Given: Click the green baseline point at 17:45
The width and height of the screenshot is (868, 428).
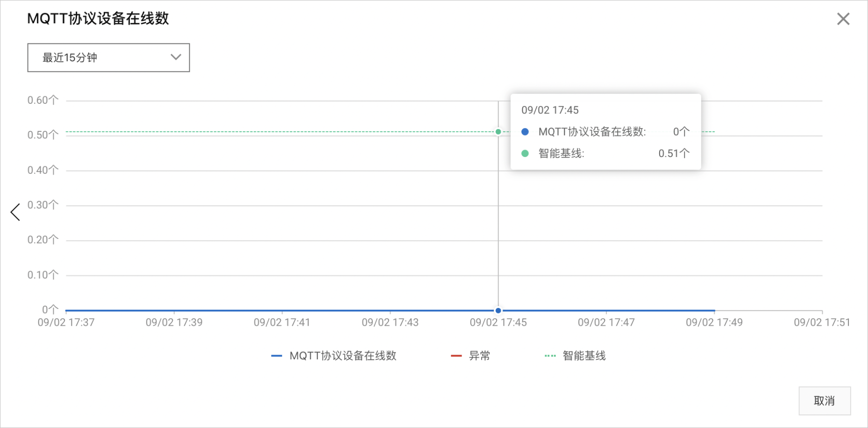Looking at the screenshot, I should point(498,132).
